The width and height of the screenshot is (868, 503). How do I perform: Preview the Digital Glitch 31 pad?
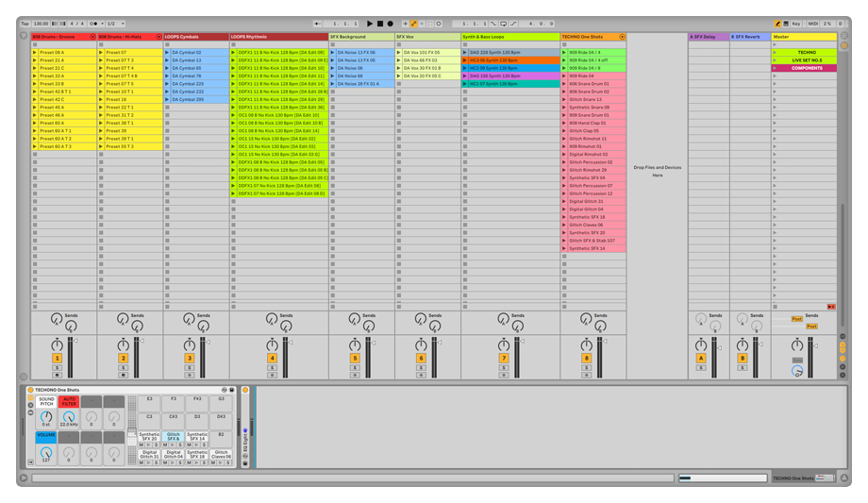[x=149, y=462]
